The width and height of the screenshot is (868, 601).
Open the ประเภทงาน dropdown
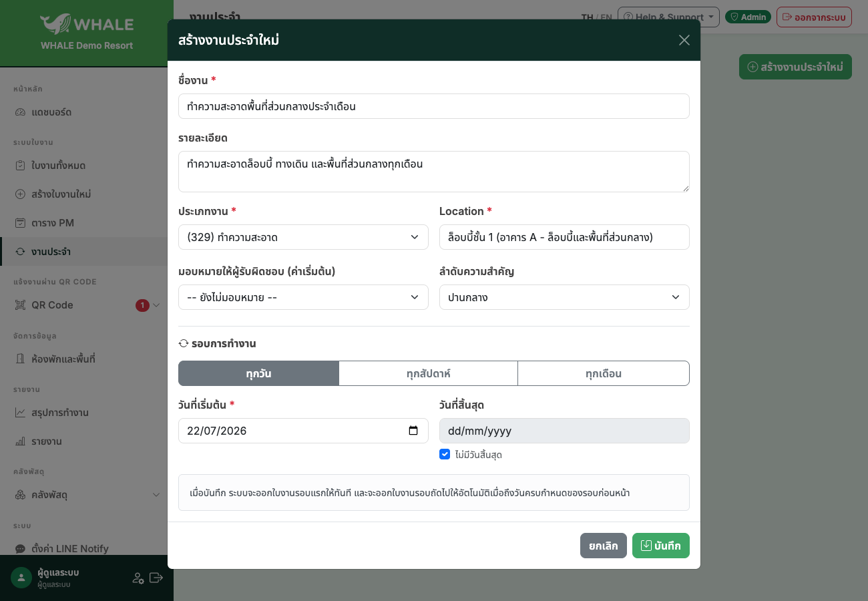point(303,237)
